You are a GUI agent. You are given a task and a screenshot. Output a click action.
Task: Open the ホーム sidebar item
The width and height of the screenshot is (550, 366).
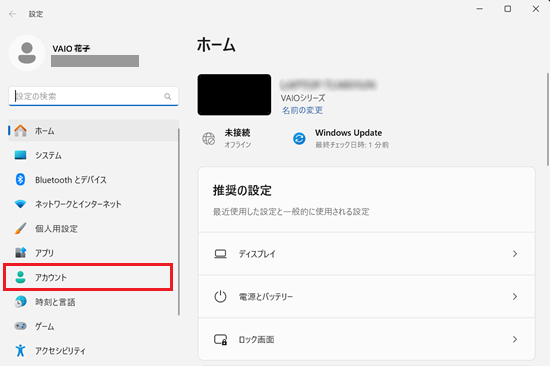coord(93,131)
